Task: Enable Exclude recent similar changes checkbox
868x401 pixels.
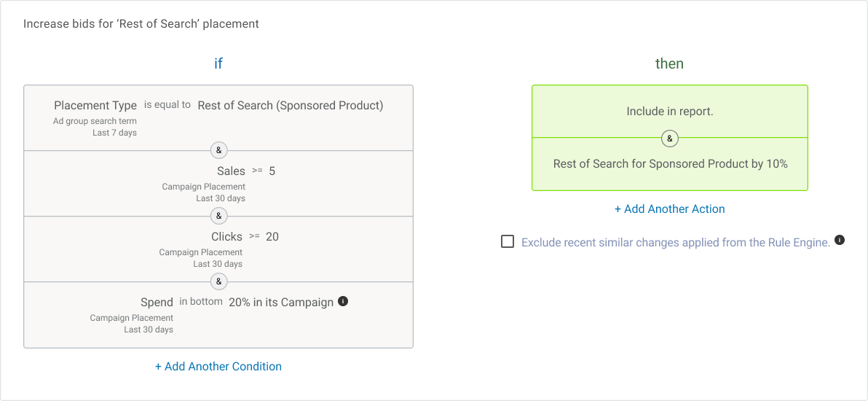Action: coord(507,241)
